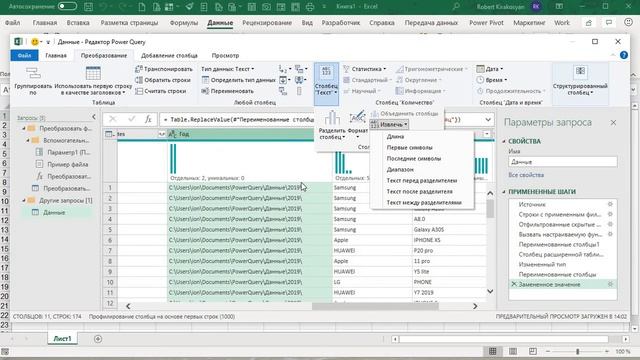Select Диапазон menu item
Viewport: 640px width, 360px height.
[400, 169]
